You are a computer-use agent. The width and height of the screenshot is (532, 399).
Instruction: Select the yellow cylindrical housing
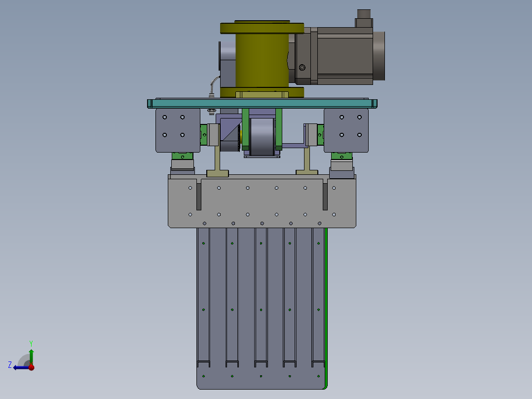click(262, 60)
